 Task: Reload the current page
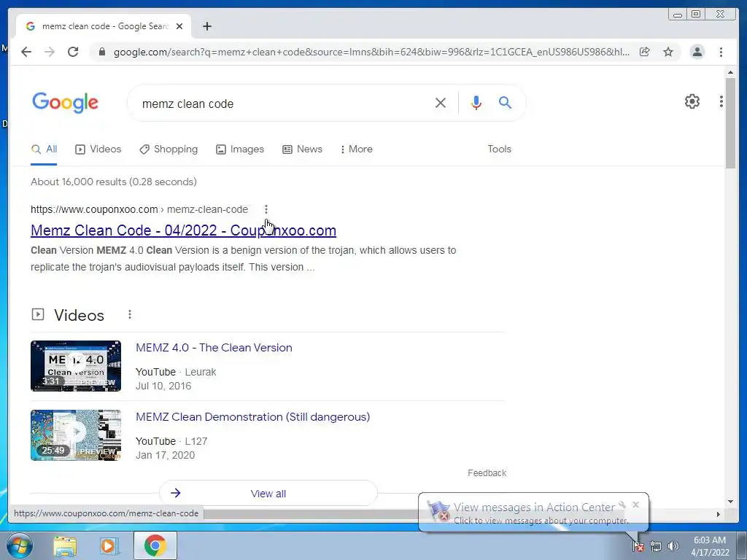73,52
